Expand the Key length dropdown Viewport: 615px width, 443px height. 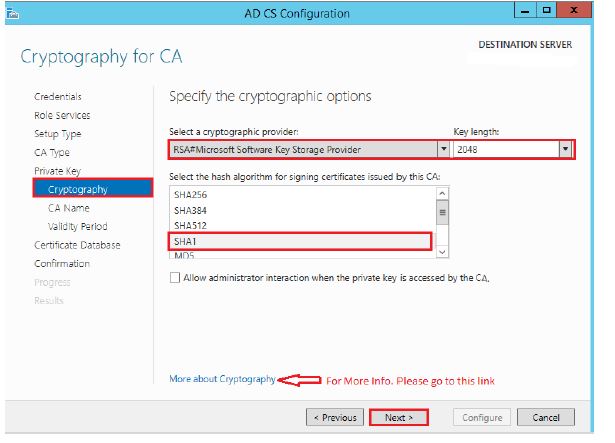pyautogui.click(x=565, y=149)
